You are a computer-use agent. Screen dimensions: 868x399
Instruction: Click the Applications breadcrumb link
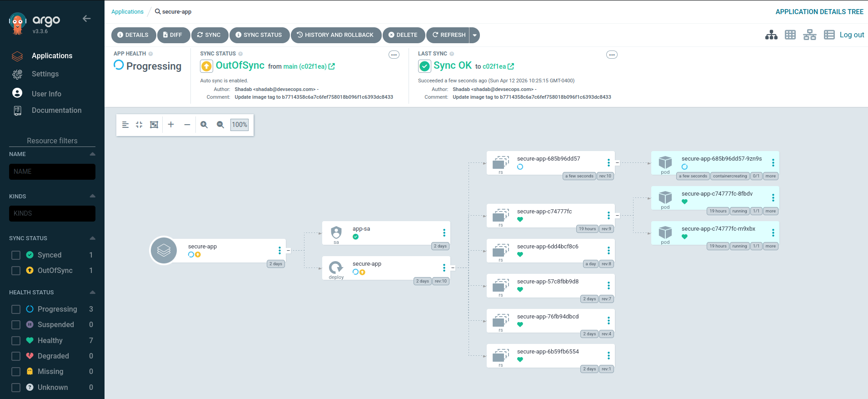pos(127,12)
